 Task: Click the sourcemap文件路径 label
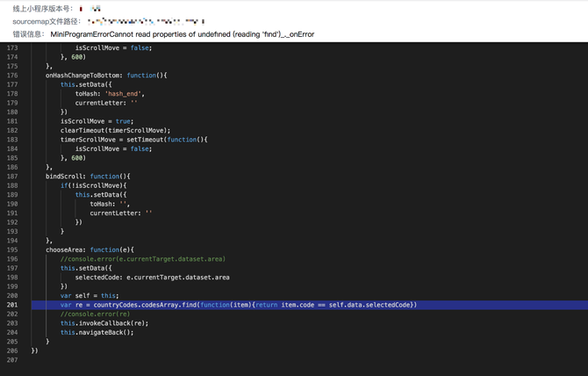click(x=47, y=21)
